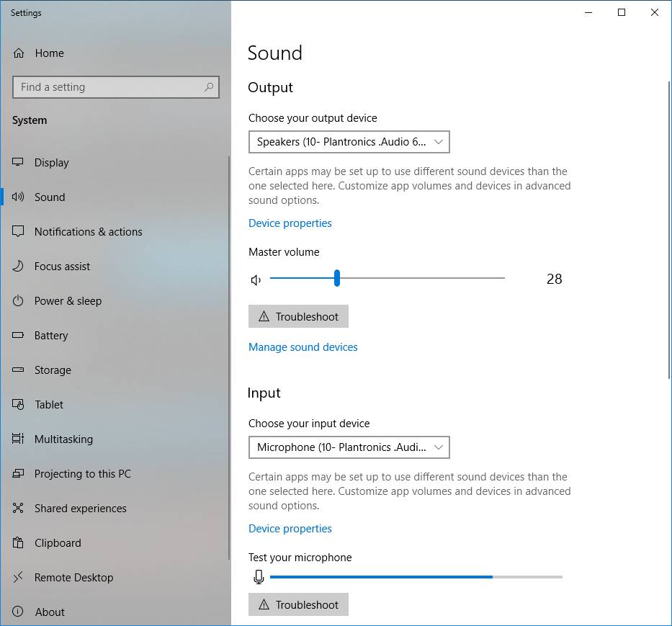The height and width of the screenshot is (626, 672).
Task: Go to Power & sleep settings
Action: (68, 301)
